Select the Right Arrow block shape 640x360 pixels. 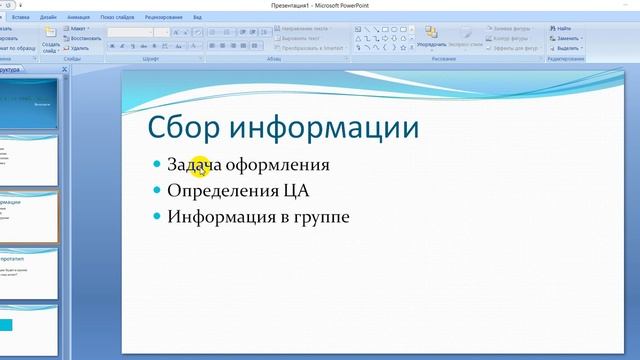pos(385,39)
